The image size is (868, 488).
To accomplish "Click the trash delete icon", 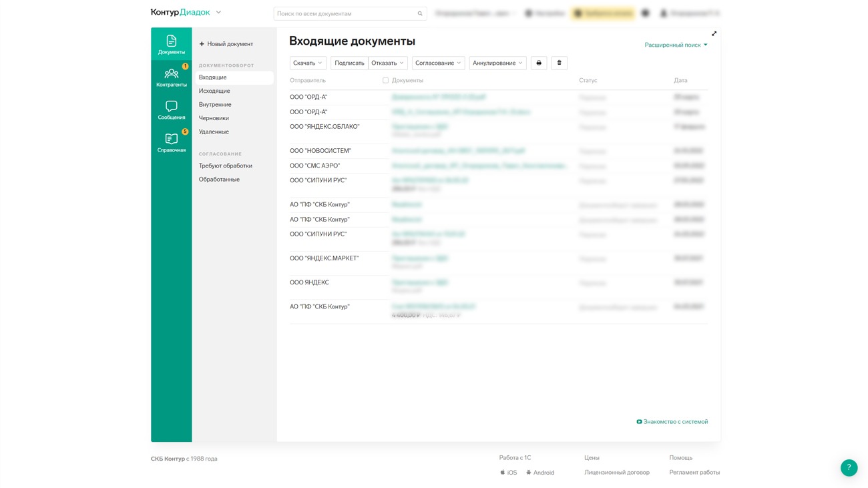I will (560, 63).
